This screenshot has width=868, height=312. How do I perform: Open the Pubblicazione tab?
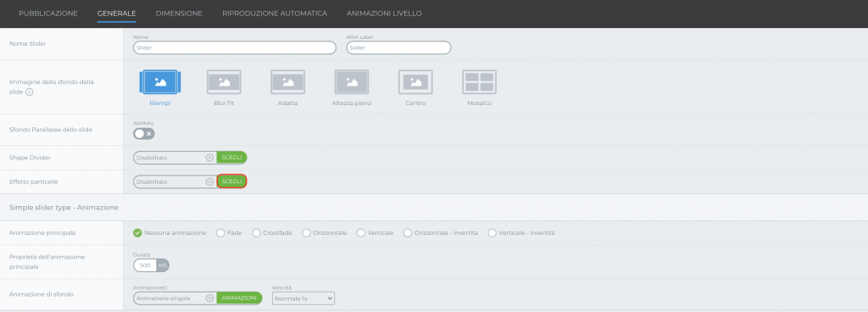click(48, 14)
